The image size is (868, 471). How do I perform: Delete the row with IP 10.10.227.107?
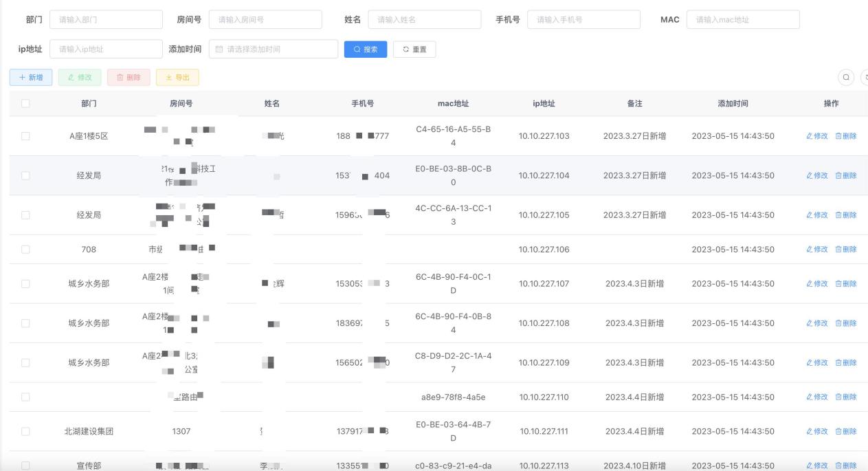point(846,284)
